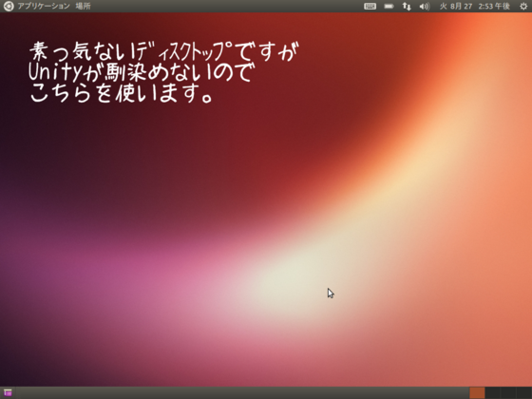Viewport: 532px width, 399px height.
Task: Open the network connections indicator
Action: click(407, 6)
